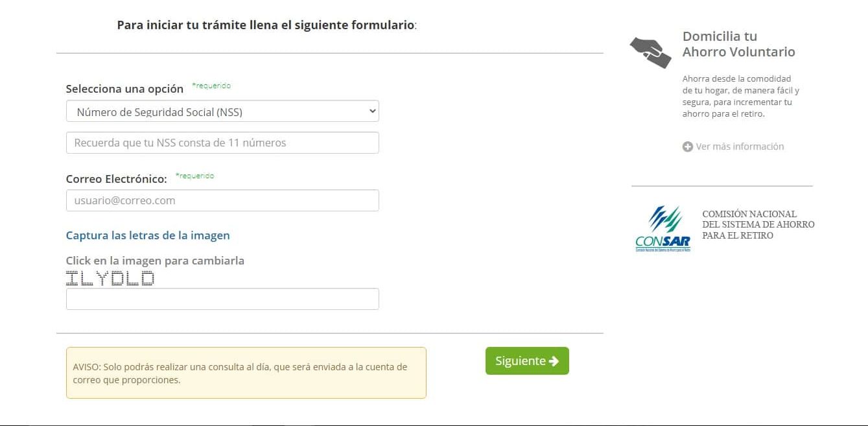This screenshot has height=426, width=868.
Task: Click the green Siguiente button
Action: [527, 361]
